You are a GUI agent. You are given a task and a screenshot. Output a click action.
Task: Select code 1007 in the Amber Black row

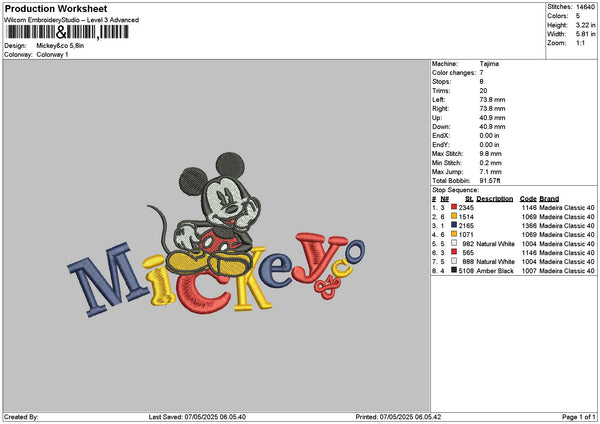click(529, 271)
